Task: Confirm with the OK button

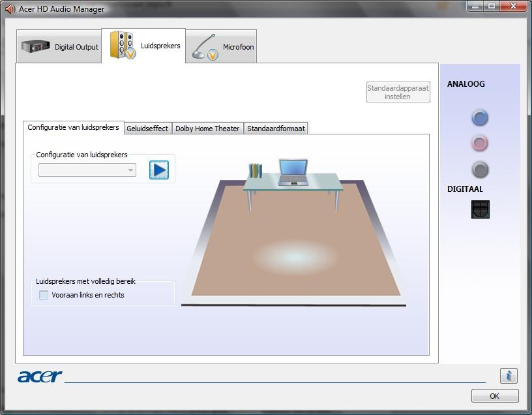Action: click(495, 396)
